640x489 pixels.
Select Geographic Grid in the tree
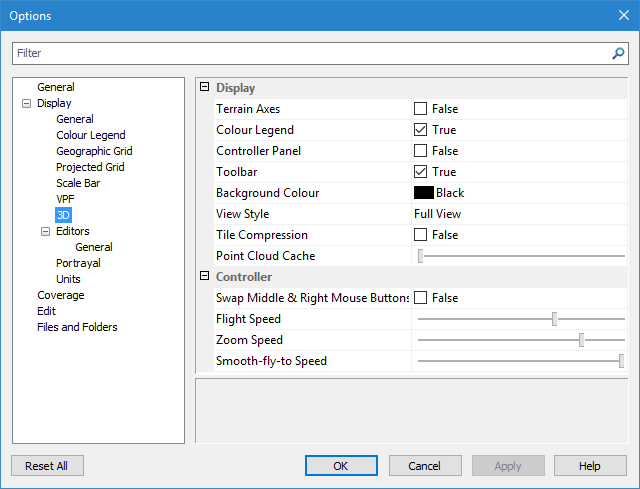pyautogui.click(x=94, y=151)
